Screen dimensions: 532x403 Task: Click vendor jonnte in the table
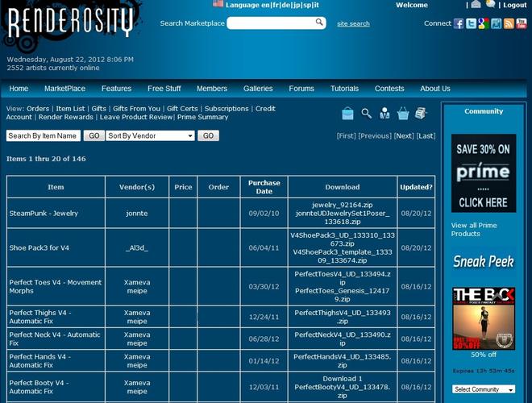coord(137,214)
